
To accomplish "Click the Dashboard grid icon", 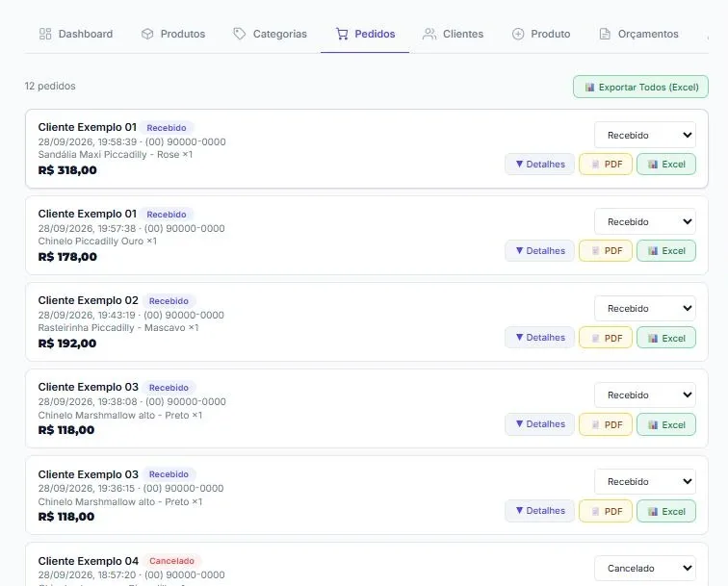I will coord(45,34).
